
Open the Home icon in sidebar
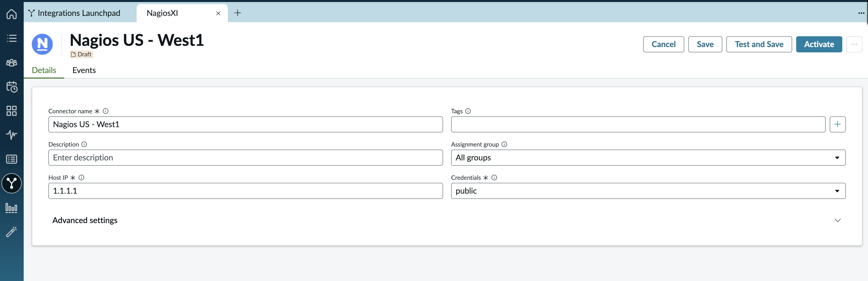(11, 14)
